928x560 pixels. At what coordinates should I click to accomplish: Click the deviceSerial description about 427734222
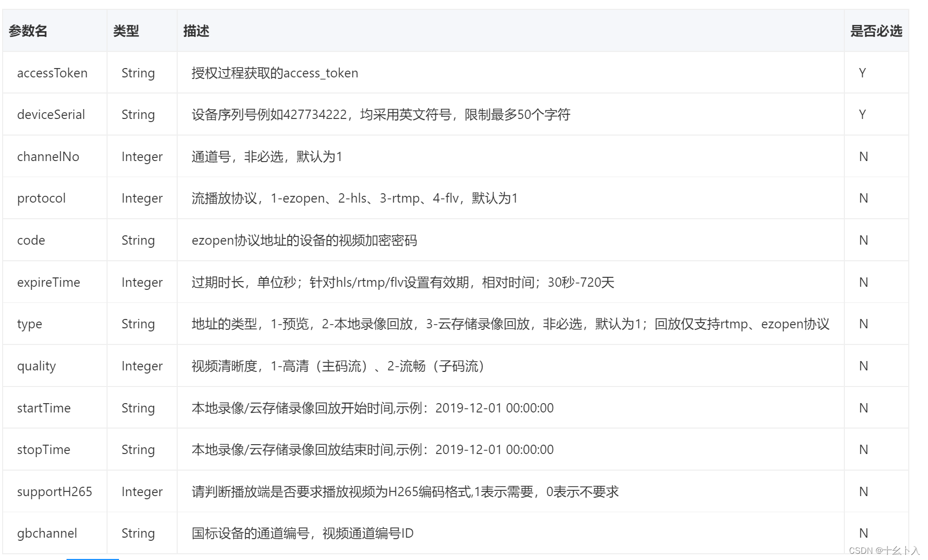381,115
